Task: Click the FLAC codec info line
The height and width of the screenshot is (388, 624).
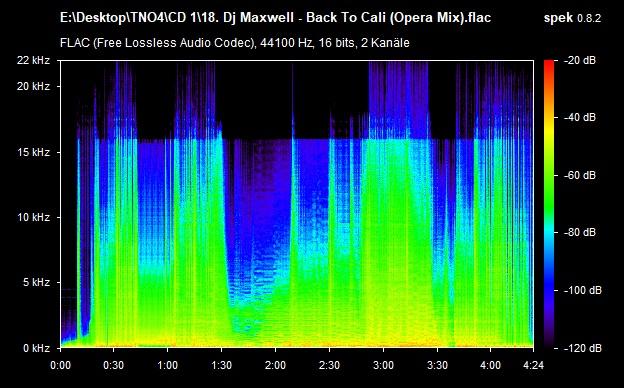Action: pyautogui.click(x=235, y=43)
